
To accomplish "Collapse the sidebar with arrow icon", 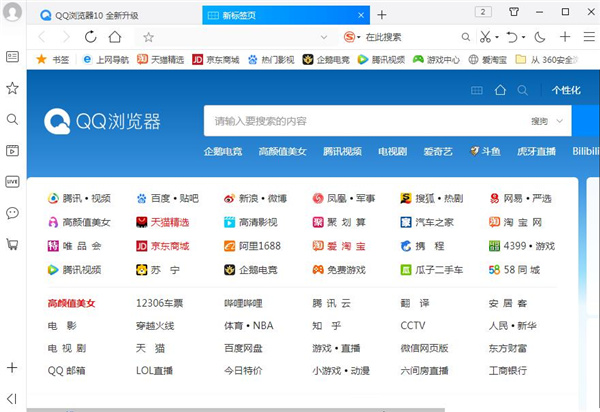I will 12,399.
